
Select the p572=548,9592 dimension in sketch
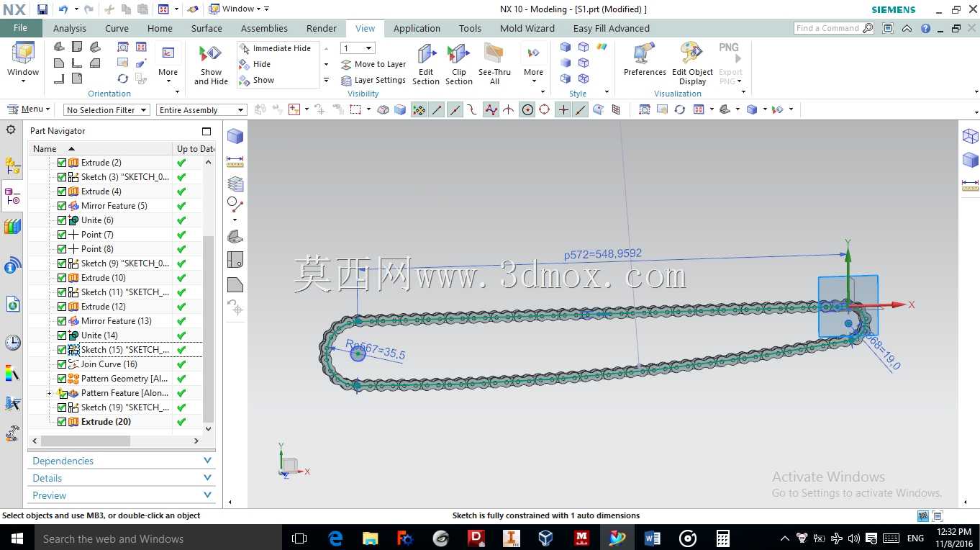[603, 254]
